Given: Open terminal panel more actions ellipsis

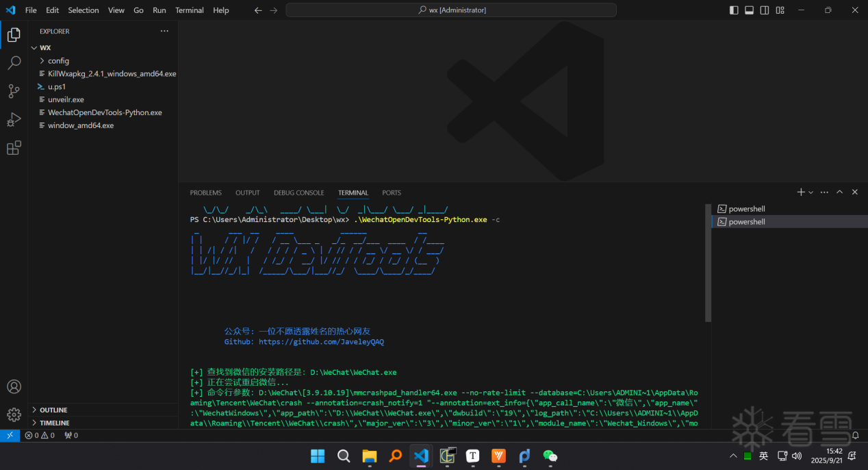Looking at the screenshot, I should 824,193.
